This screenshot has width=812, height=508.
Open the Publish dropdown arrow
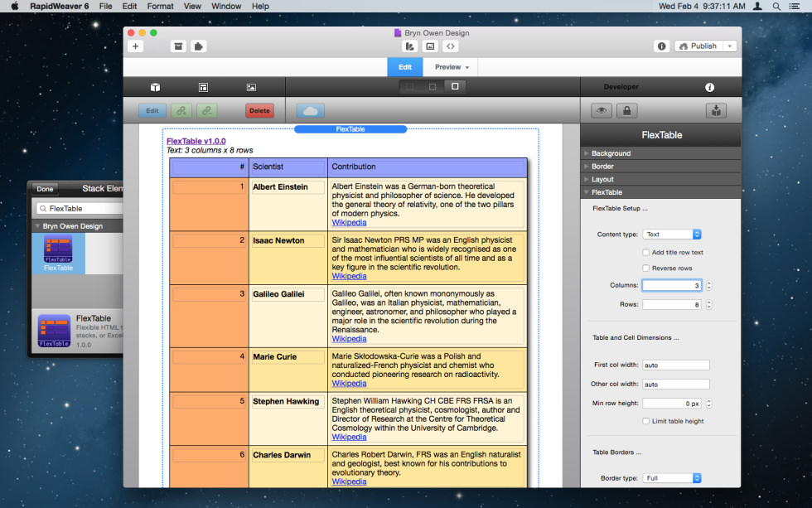[730, 46]
